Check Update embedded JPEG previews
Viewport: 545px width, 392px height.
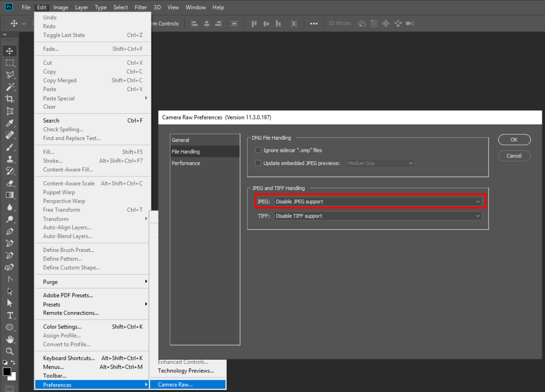(x=258, y=163)
